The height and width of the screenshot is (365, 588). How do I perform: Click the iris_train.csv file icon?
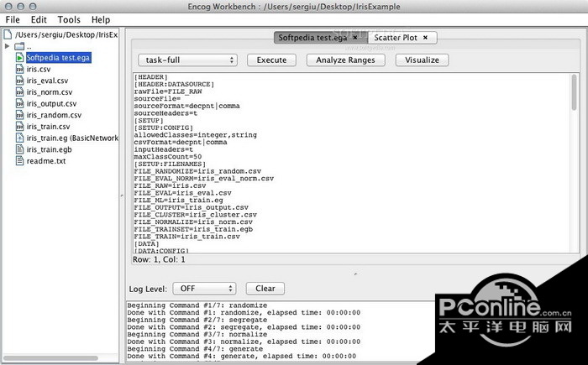(20, 127)
